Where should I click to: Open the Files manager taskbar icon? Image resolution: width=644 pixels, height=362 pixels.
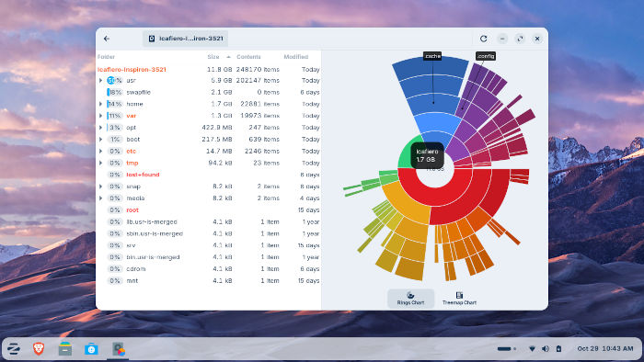click(65, 349)
